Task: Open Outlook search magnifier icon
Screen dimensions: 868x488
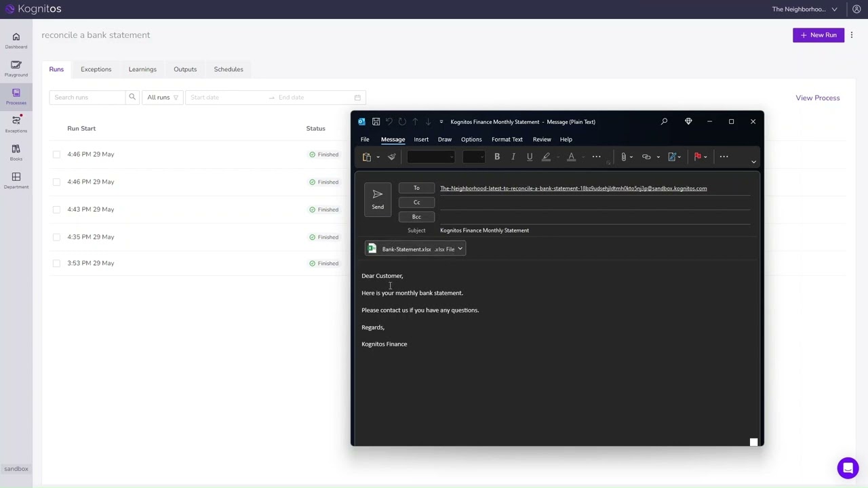Action: 665,122
